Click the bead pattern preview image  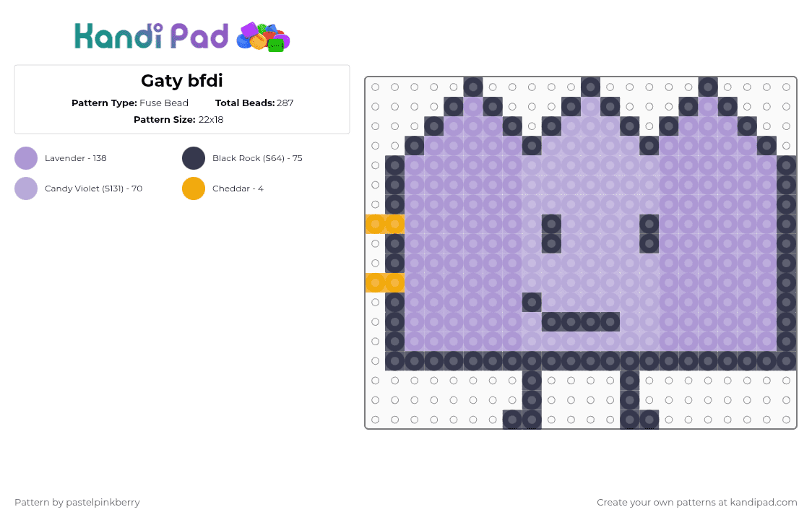tap(581, 253)
